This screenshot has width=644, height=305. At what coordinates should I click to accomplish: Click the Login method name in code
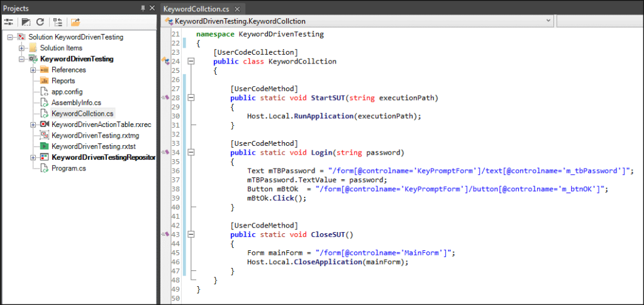tap(321, 153)
